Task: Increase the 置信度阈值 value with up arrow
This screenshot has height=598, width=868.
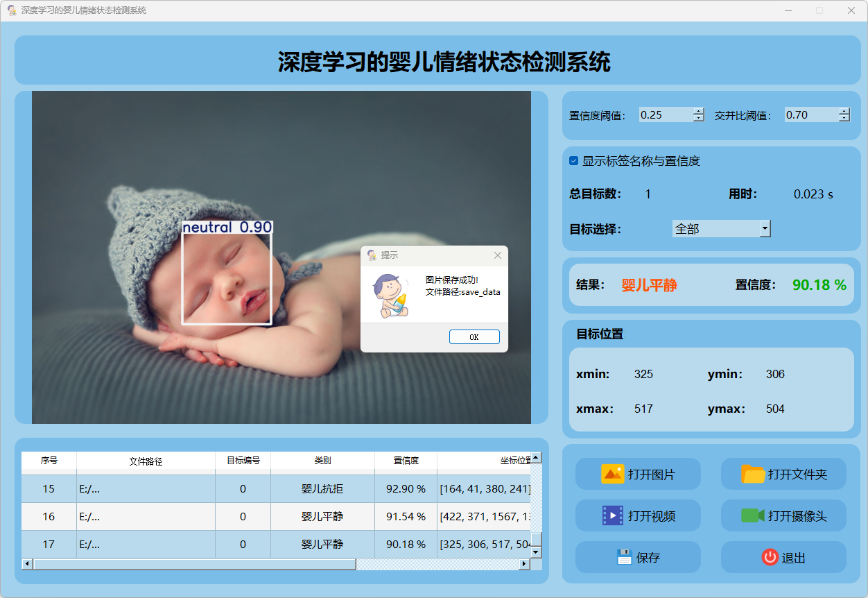Action: (698, 111)
